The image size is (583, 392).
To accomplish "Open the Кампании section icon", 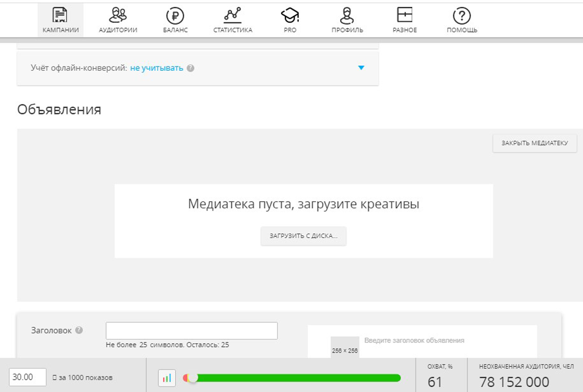I will point(60,16).
